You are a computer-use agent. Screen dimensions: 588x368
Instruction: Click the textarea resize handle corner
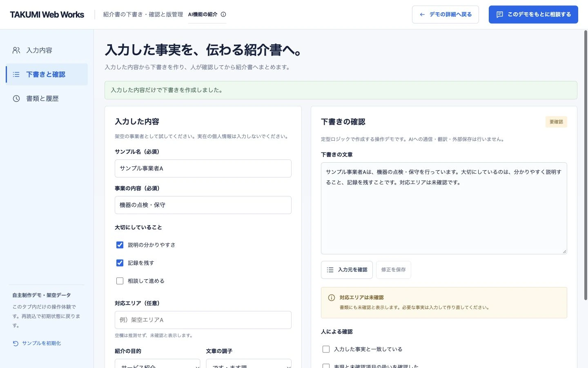tap(564, 251)
